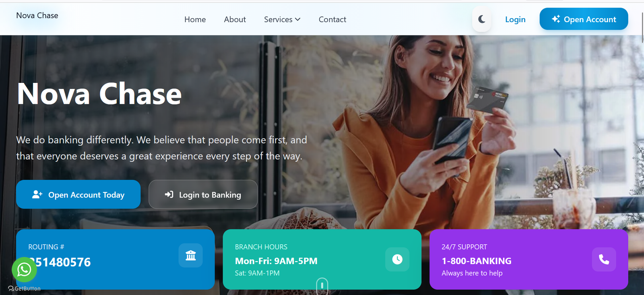Click the GetButton branding link
Viewport: 644px width, 295px height.
[24, 289]
